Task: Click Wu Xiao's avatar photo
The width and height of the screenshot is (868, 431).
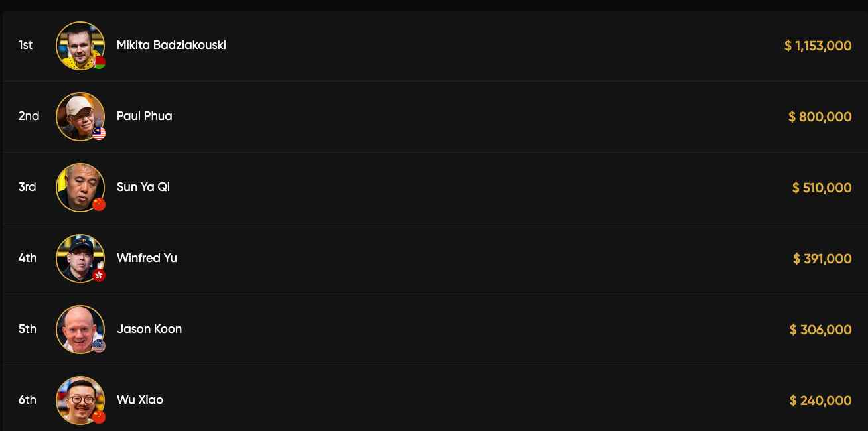Action: click(80, 400)
